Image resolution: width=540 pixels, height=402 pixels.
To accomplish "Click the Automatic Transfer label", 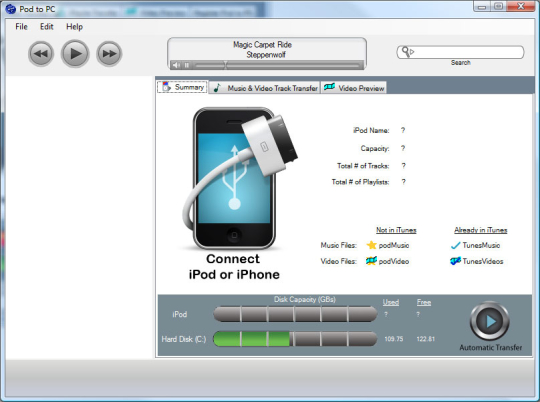I will pos(491,348).
